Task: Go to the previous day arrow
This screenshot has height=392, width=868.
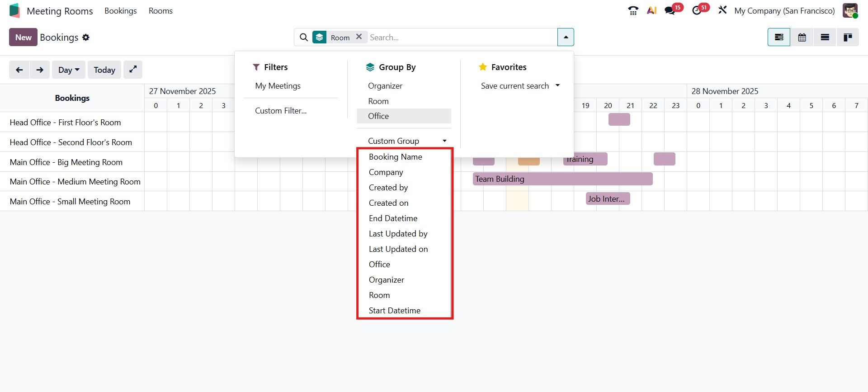Action: click(19, 70)
